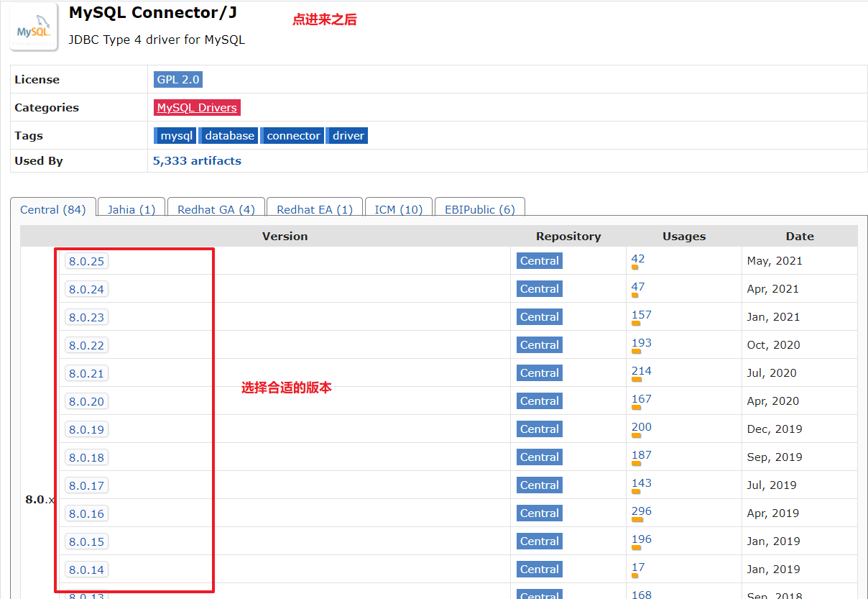Switch to the Redhat EA (1) tab
The image size is (868, 599).
click(315, 209)
